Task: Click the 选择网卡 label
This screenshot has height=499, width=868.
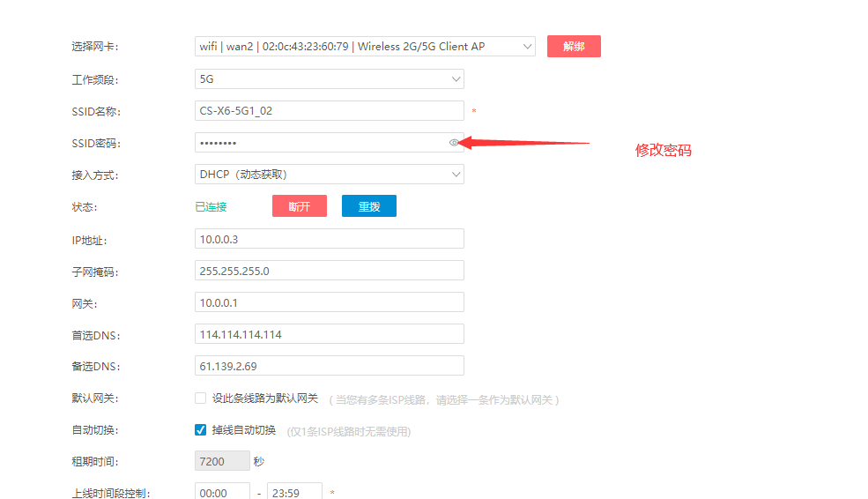Action: click(94, 47)
